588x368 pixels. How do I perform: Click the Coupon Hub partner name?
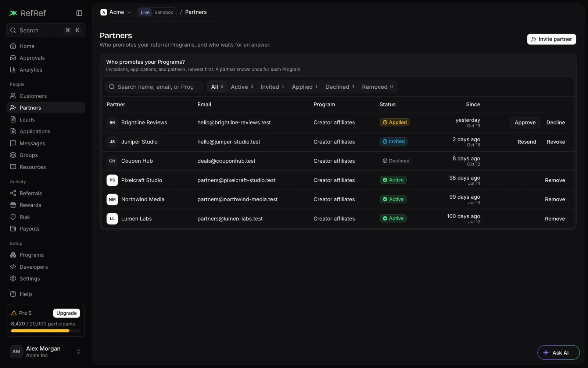coord(137,161)
